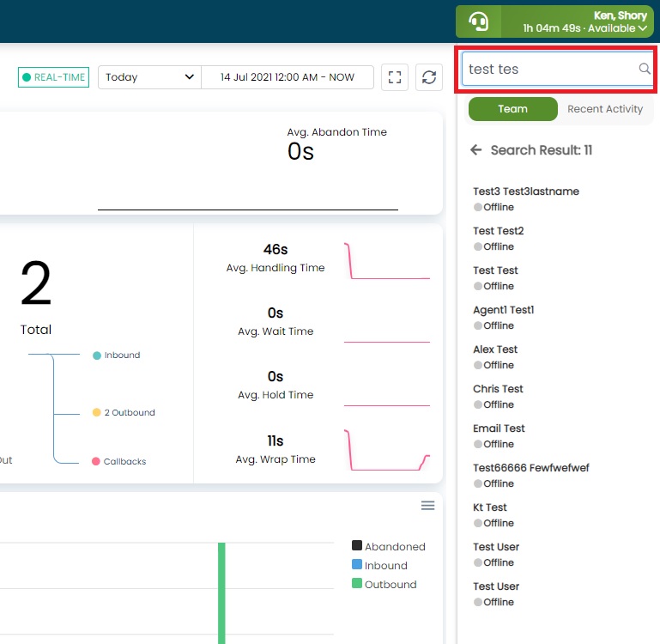Click the Avg. Wrap Time sparkline

point(387,450)
